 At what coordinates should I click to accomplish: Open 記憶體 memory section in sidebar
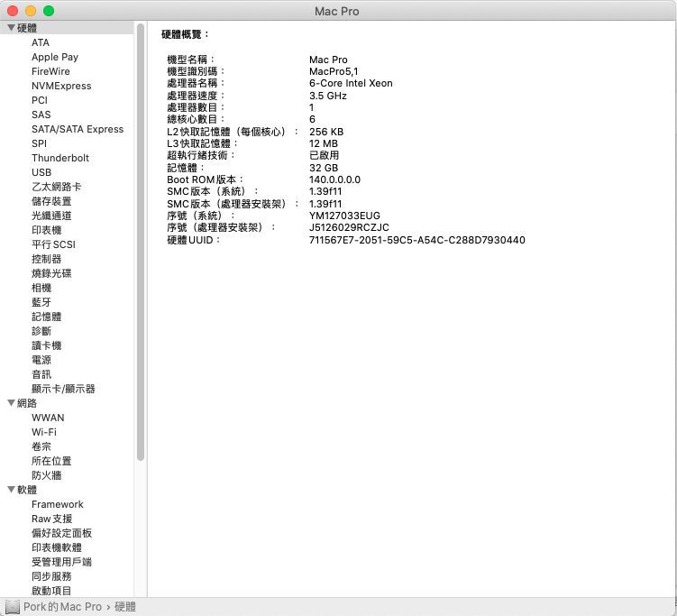(46, 317)
